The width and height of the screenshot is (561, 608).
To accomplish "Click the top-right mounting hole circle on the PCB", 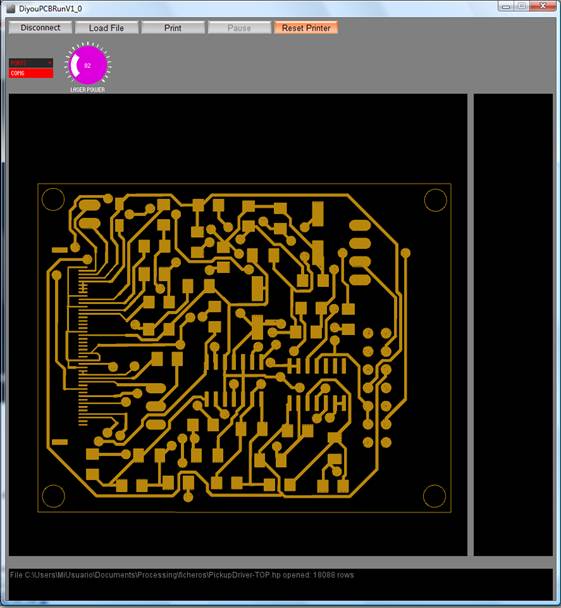I will pyautogui.click(x=435, y=200).
